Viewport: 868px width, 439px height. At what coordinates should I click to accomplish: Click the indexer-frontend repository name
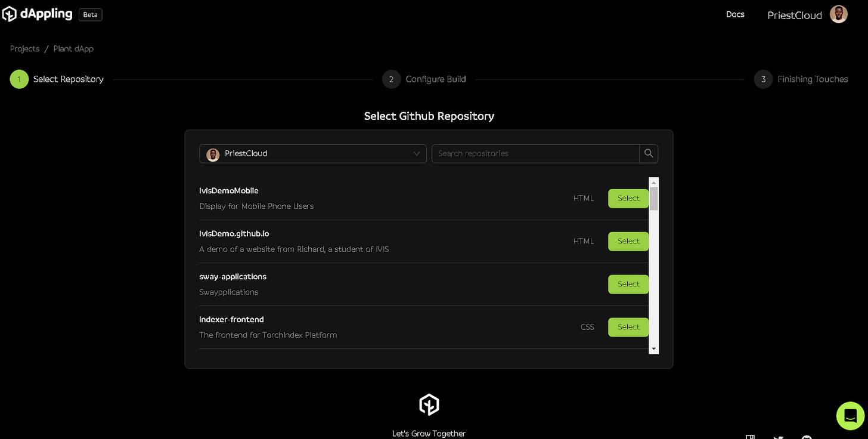(231, 320)
